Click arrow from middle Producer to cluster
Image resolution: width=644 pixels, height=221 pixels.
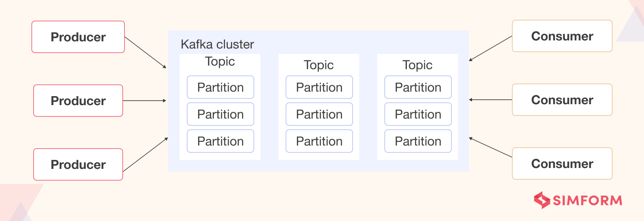click(x=145, y=101)
